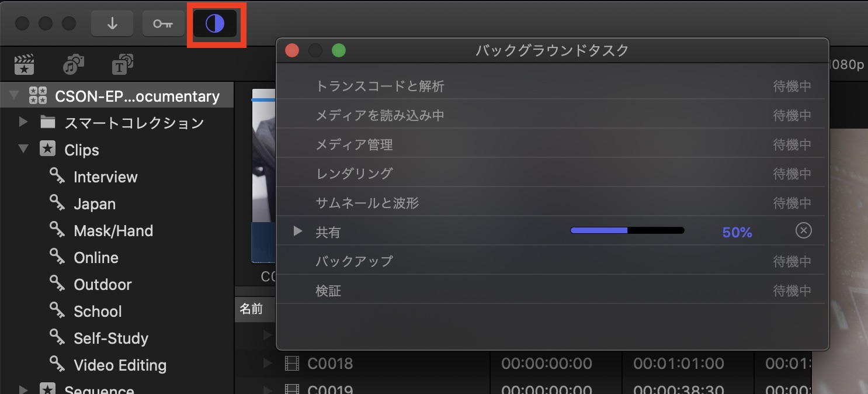This screenshot has height=394, width=868.
Task: Open the Keyword Editor key button
Action: click(164, 23)
